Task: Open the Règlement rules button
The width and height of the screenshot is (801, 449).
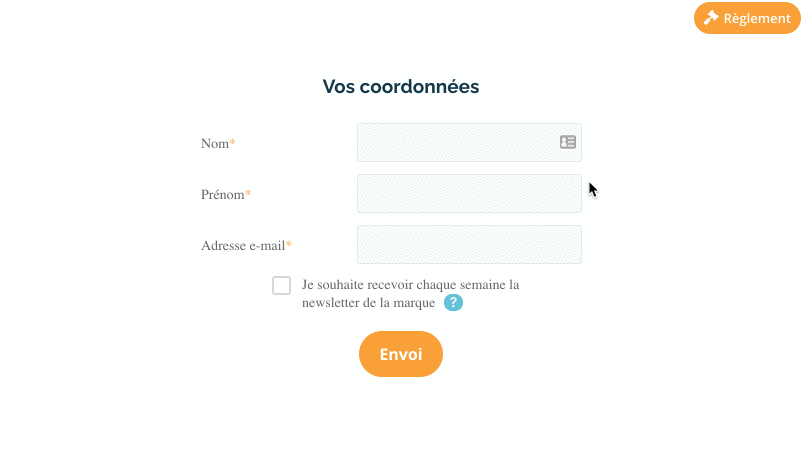Action: pyautogui.click(x=747, y=18)
